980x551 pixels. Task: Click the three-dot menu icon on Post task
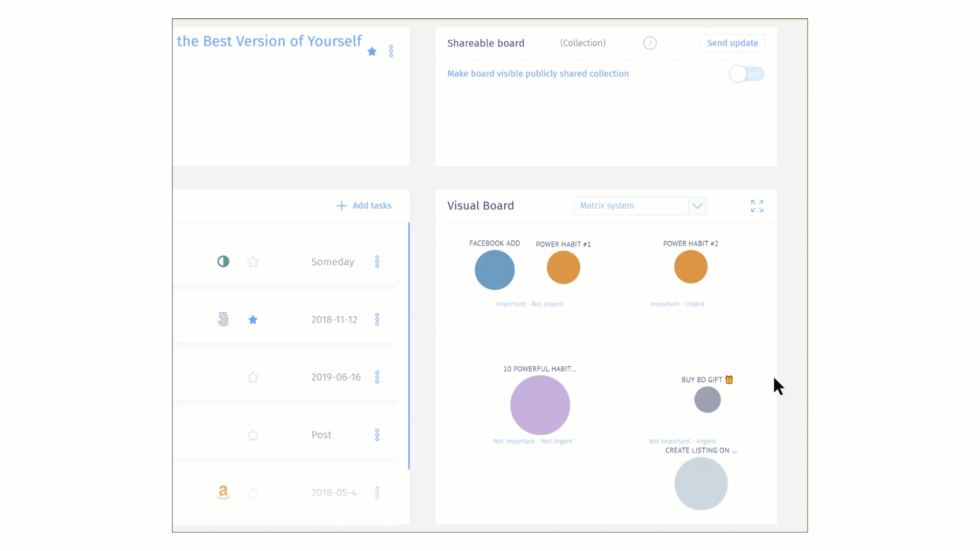[378, 434]
